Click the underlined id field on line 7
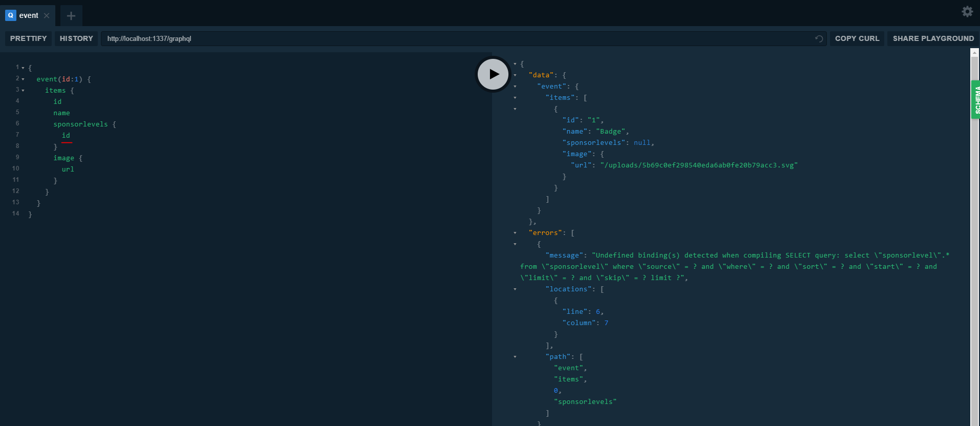The height and width of the screenshot is (426, 980). 66,136
